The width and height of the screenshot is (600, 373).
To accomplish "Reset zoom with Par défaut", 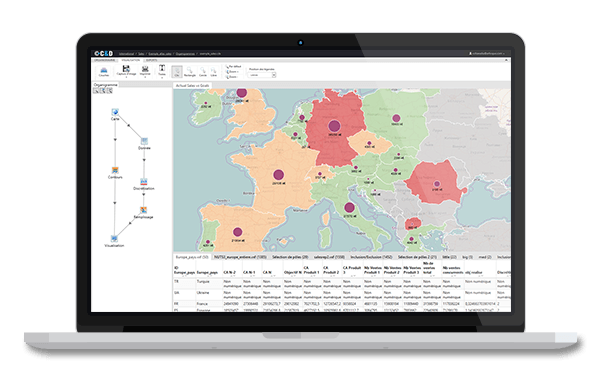I will [233, 67].
